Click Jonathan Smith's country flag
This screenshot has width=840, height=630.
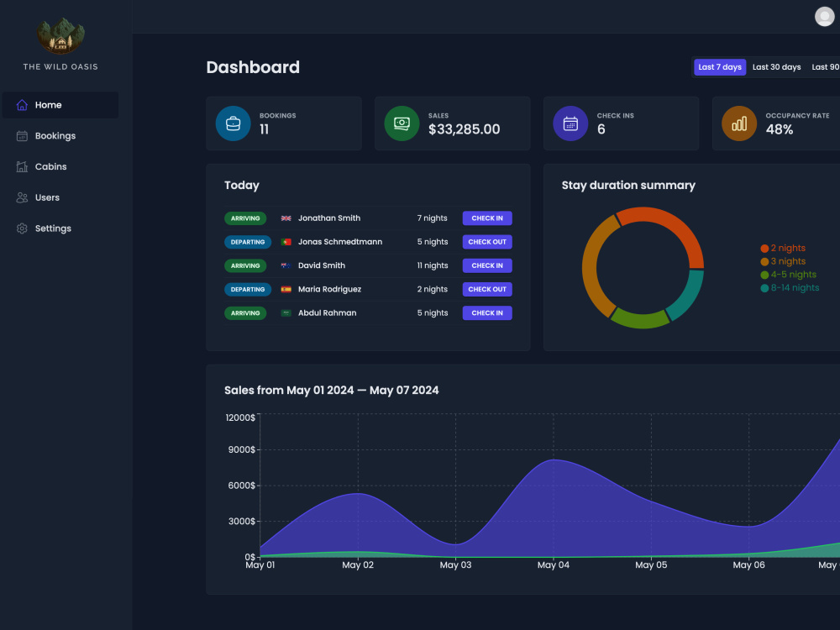(286, 218)
